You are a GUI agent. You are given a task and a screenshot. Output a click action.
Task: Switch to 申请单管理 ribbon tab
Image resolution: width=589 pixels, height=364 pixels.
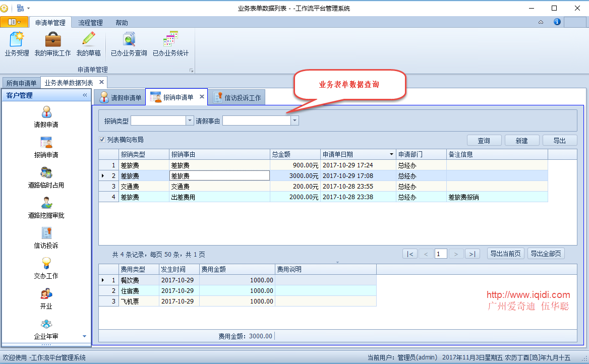coord(50,23)
